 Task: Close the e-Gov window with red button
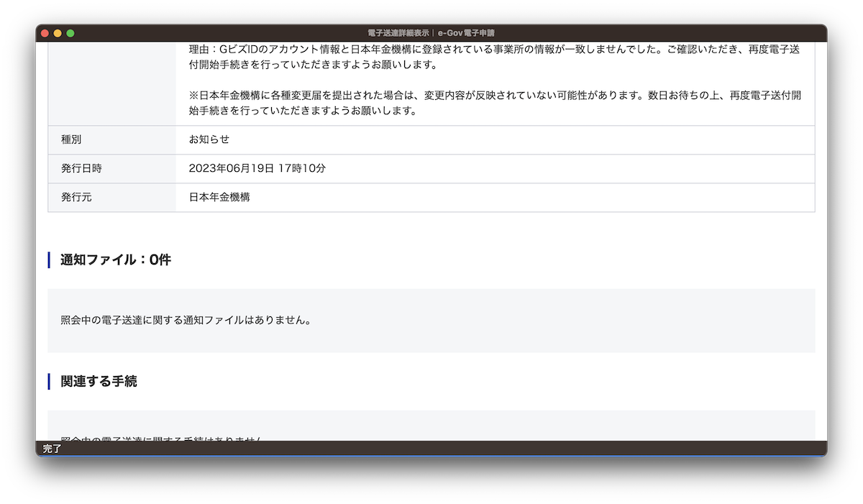click(45, 33)
